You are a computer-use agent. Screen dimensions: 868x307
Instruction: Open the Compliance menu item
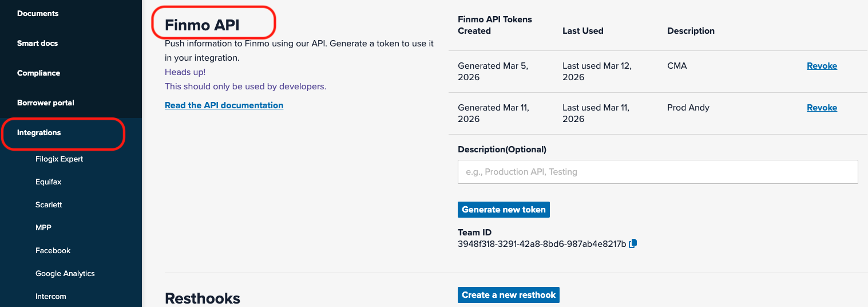pyautogui.click(x=38, y=73)
